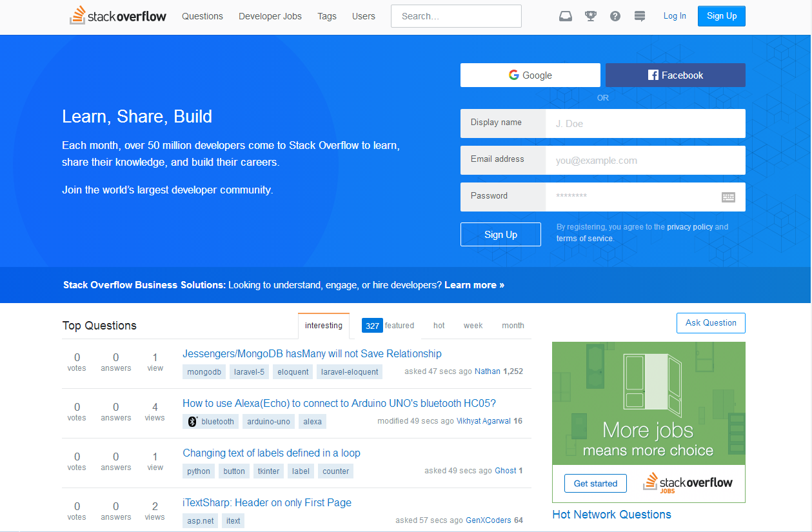Open user Nathan's profile

[488, 371]
